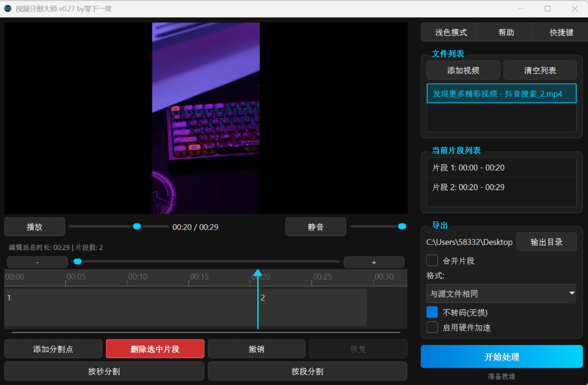Add a video via 添加视频
This screenshot has width=588, height=385.
point(463,70)
